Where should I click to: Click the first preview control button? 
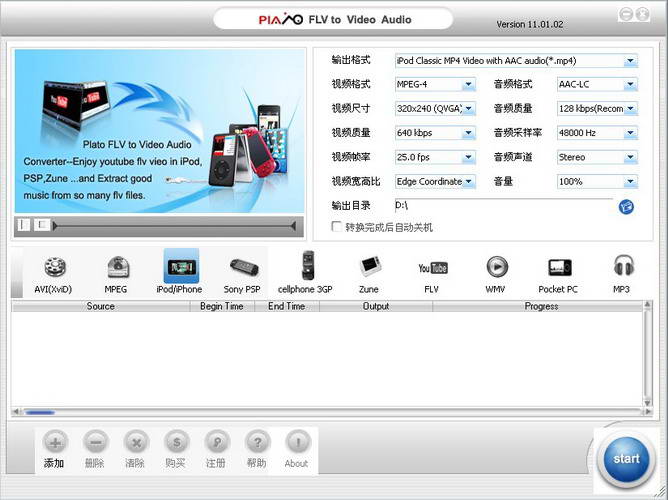click(x=23, y=224)
